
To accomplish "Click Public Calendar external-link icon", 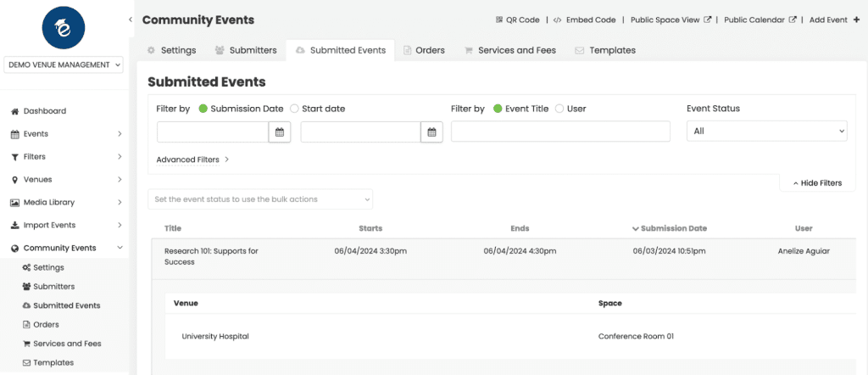I will tap(793, 20).
